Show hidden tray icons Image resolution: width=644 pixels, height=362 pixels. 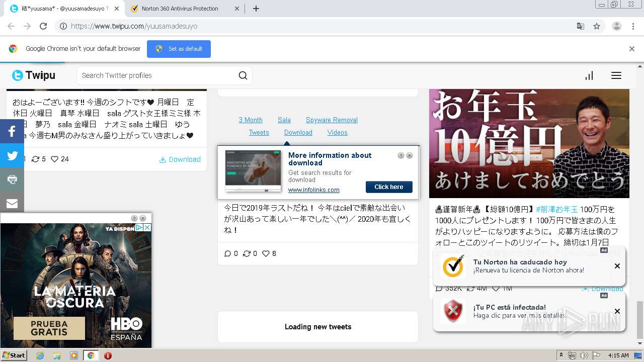coord(561,355)
